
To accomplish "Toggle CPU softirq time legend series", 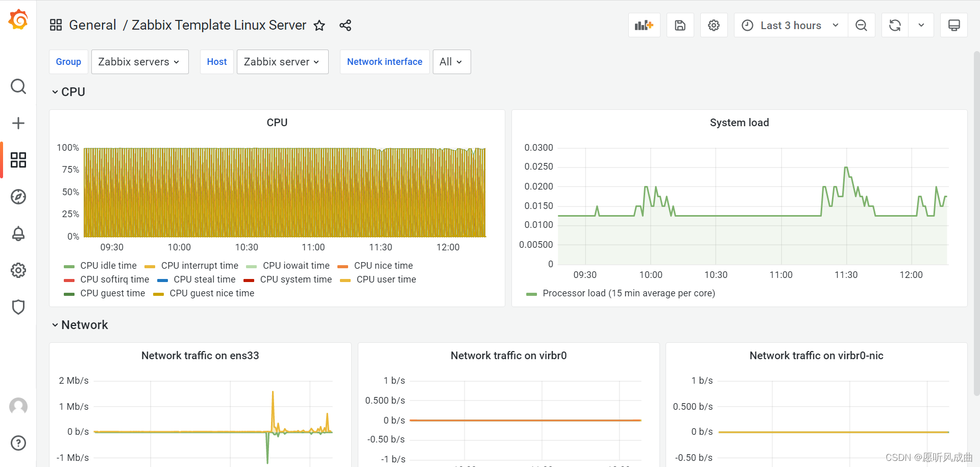I will pos(114,279).
